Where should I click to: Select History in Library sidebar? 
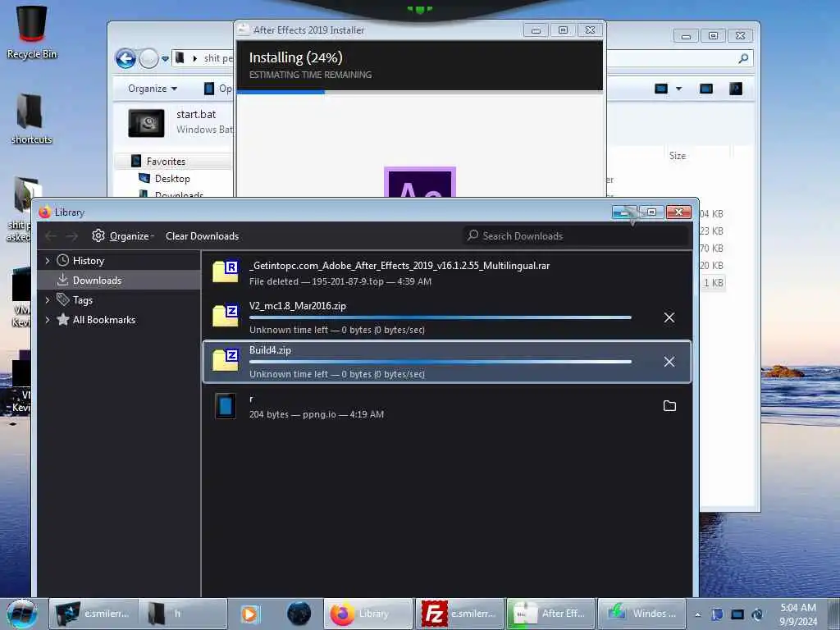[x=89, y=261]
